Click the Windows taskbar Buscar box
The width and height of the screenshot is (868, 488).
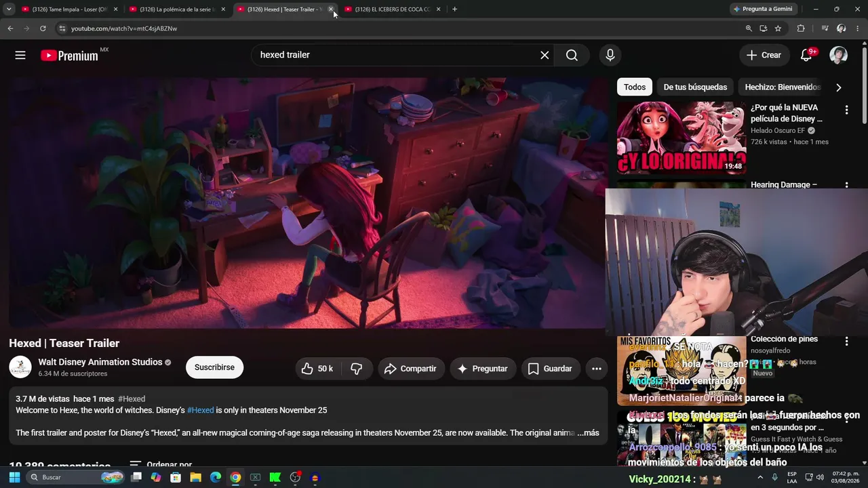coord(75,477)
